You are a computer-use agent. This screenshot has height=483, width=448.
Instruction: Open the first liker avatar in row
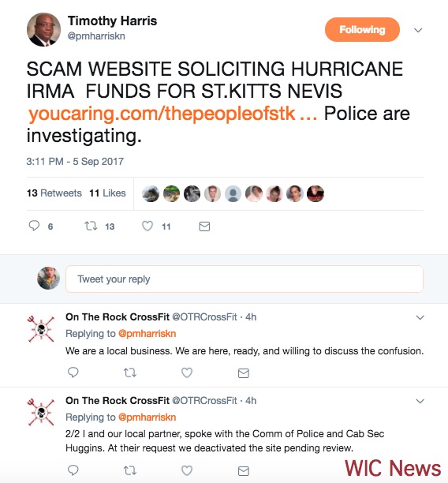pyautogui.click(x=151, y=194)
